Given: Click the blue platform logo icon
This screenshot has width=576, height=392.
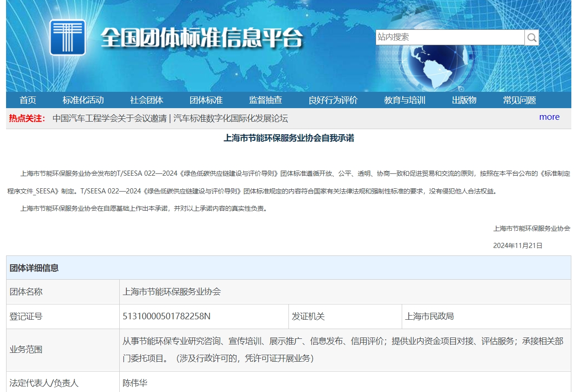Looking at the screenshot, I should [68, 37].
